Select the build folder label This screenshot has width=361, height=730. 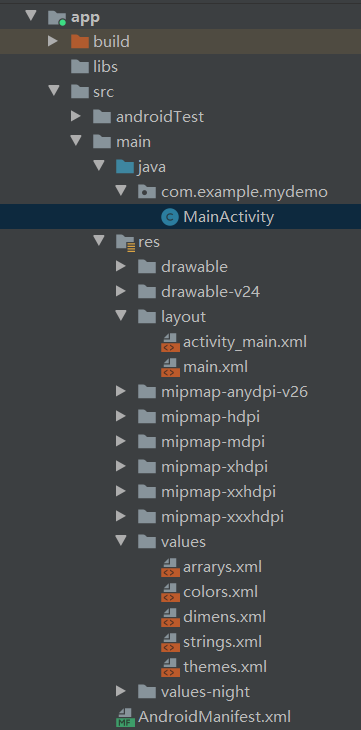tap(111, 41)
